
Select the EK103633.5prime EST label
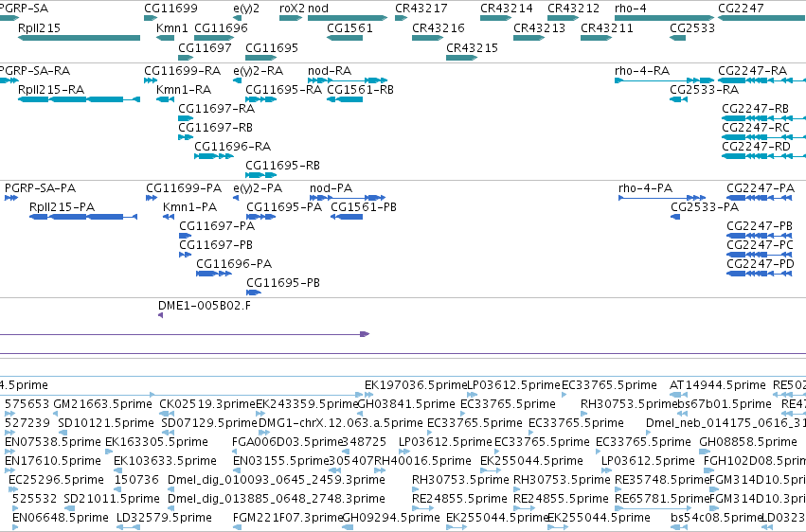point(165,461)
